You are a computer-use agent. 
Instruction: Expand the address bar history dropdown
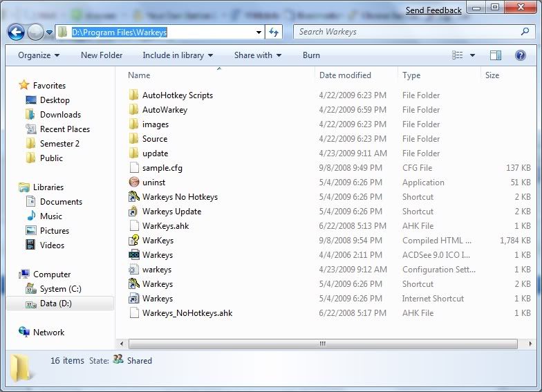click(x=259, y=32)
